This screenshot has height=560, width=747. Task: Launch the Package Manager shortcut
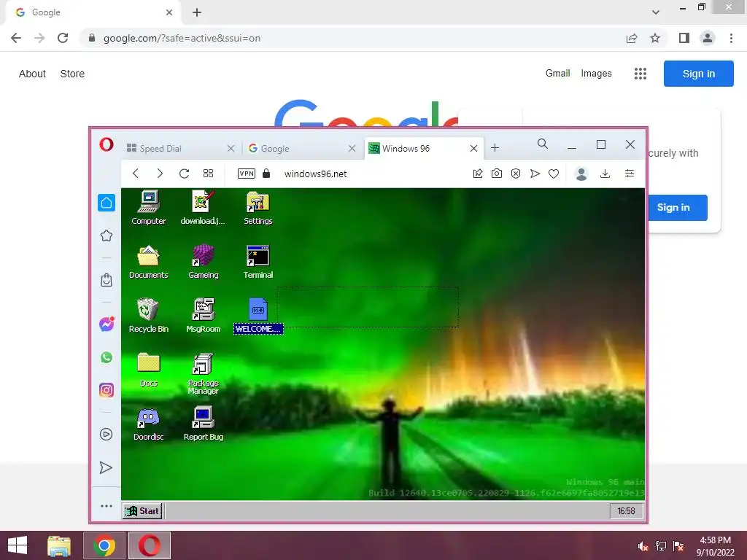click(203, 374)
